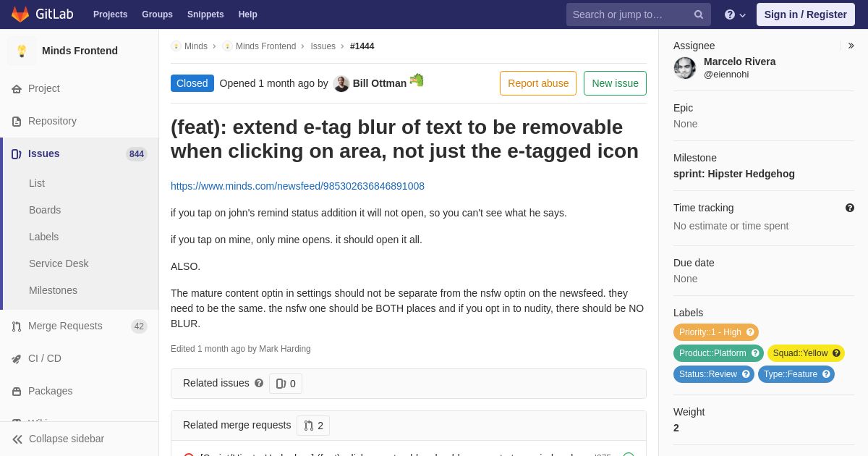Click the Report abuse button
The height and width of the screenshot is (456, 868).
(538, 83)
